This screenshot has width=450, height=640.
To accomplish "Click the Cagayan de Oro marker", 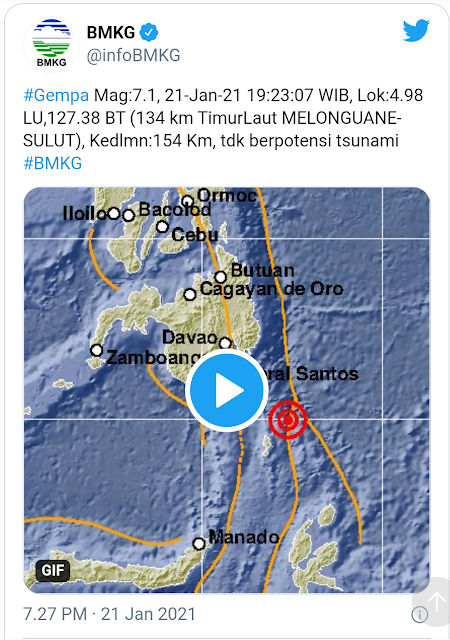I will 189,294.
